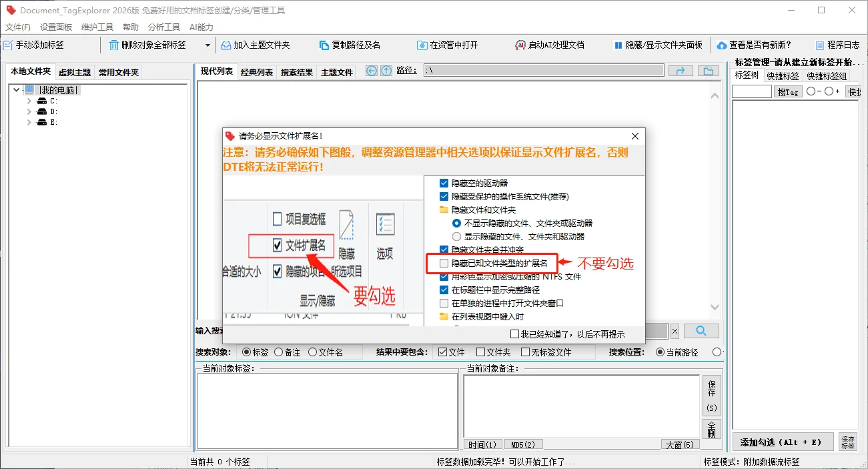Select 备注 radio under 搜索对象
The width and height of the screenshot is (868, 469).
click(278, 352)
